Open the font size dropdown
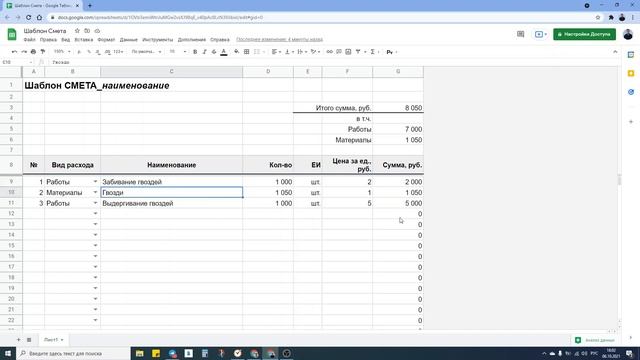 [x=178, y=52]
